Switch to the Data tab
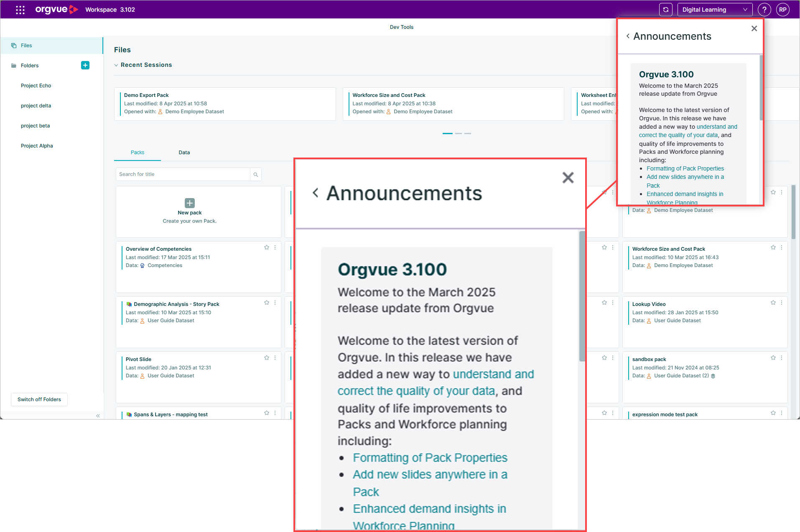800x532 pixels. click(184, 153)
